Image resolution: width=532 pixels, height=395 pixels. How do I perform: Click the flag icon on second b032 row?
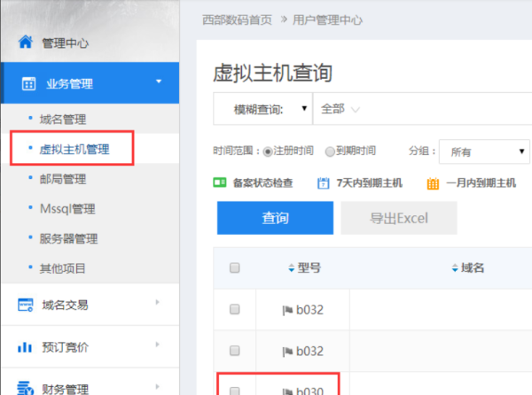coord(287,352)
